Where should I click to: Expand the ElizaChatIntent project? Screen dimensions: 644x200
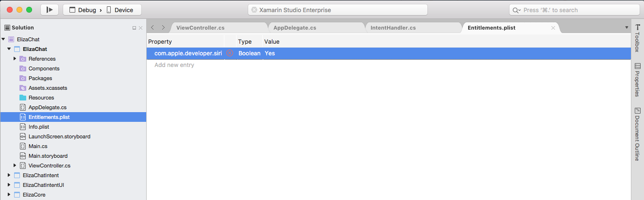[x=9, y=175]
